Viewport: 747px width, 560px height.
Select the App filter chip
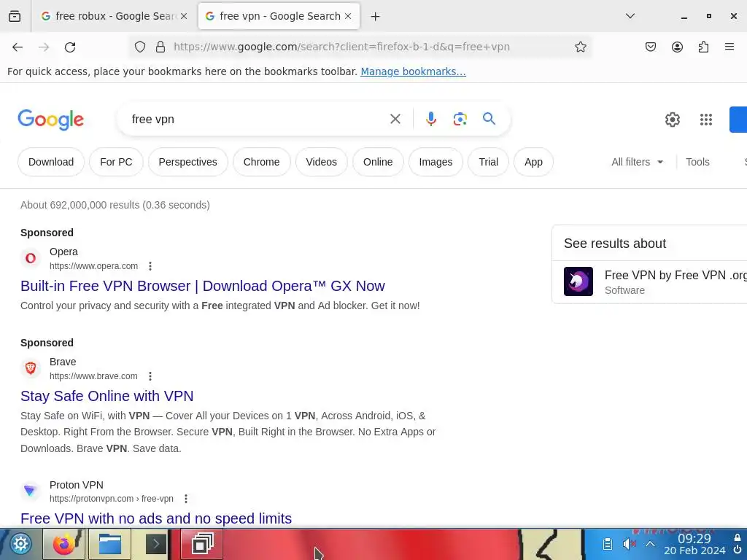533,162
